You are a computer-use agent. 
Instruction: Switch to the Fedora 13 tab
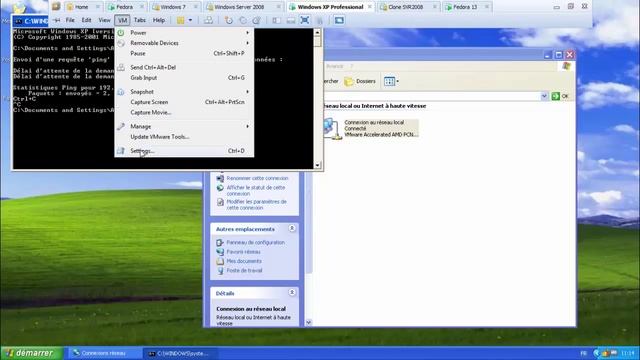point(466,7)
